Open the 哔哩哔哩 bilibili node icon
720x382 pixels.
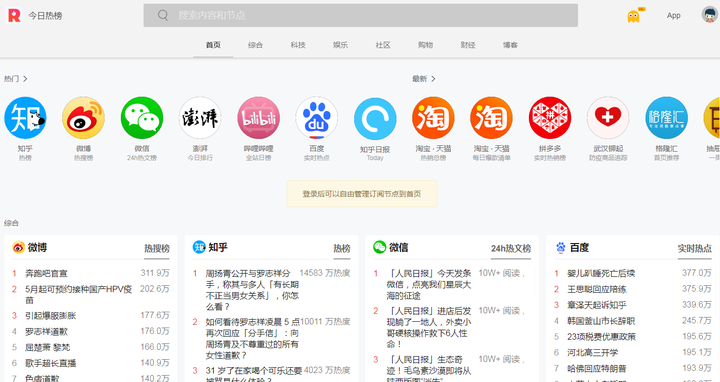(259, 118)
